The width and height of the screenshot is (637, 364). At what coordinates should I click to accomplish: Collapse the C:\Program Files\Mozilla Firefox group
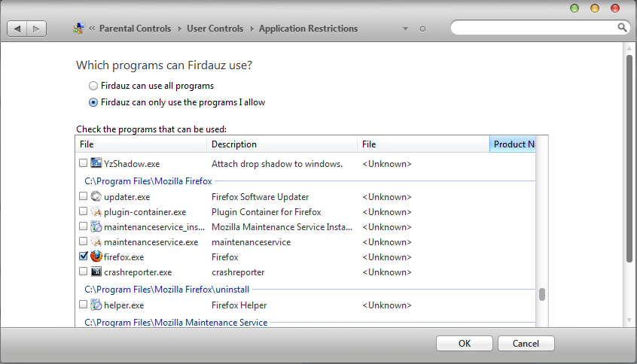click(x=148, y=181)
